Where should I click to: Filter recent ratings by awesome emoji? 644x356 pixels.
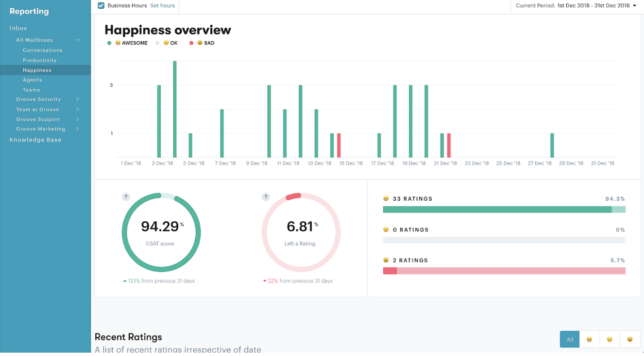pyautogui.click(x=589, y=340)
